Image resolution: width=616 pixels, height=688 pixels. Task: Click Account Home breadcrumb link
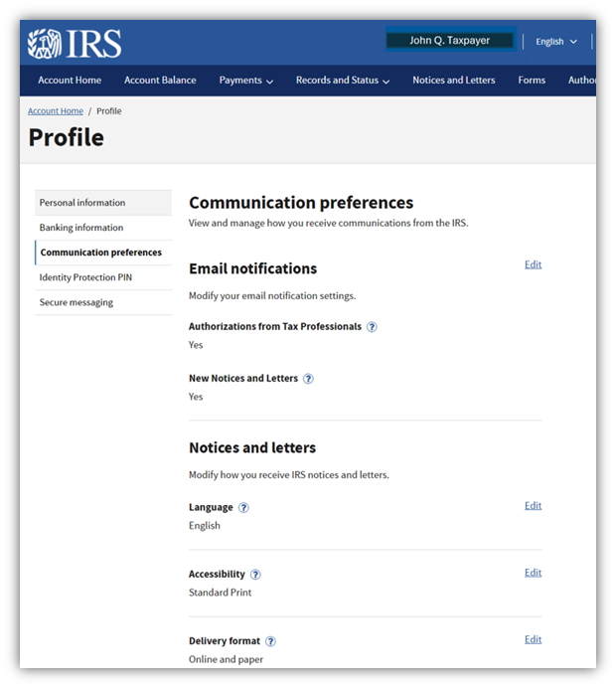(x=56, y=111)
